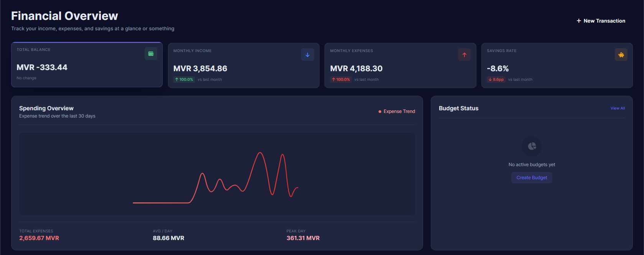Click the PEAK DAY label
This screenshot has width=644, height=255.
296,231
